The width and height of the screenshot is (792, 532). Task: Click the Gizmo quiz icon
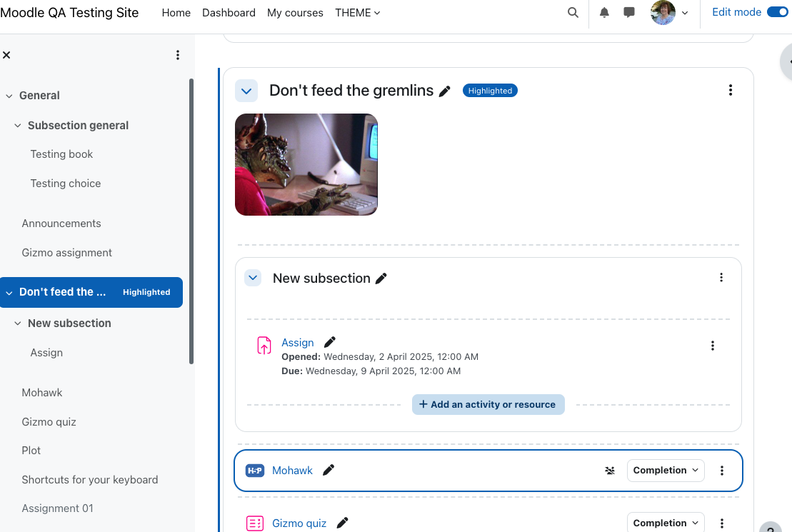pos(255,523)
